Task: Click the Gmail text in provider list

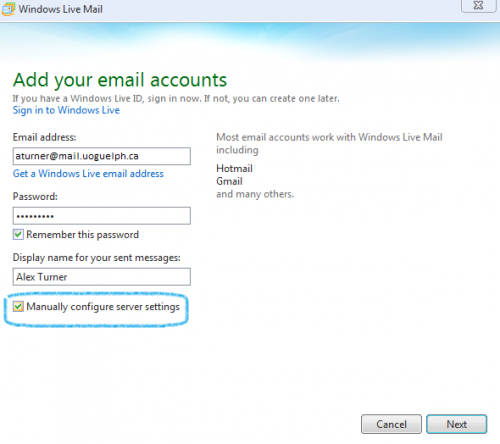Action: 229,181
